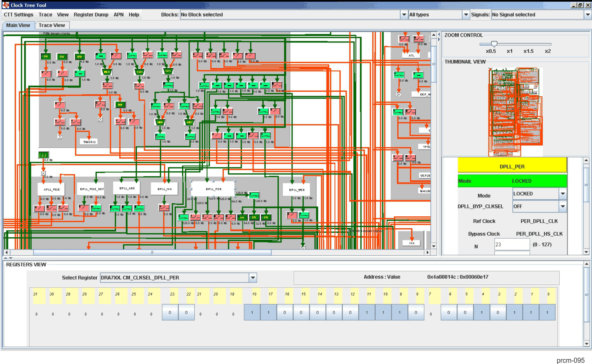This screenshot has width=592, height=364.
Task: Expand the Select Register dropdown
Action: 253,278
